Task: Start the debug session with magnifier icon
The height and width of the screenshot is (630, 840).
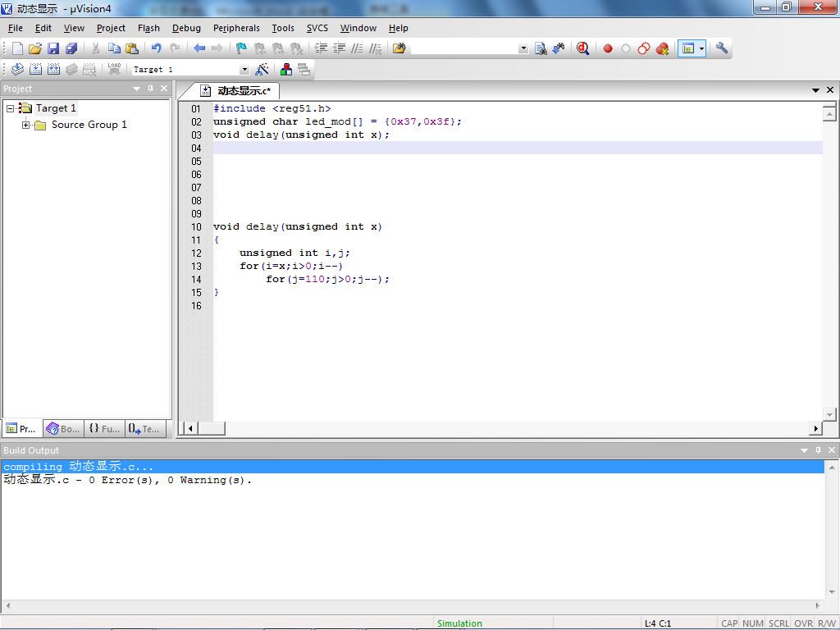Action: (x=582, y=48)
